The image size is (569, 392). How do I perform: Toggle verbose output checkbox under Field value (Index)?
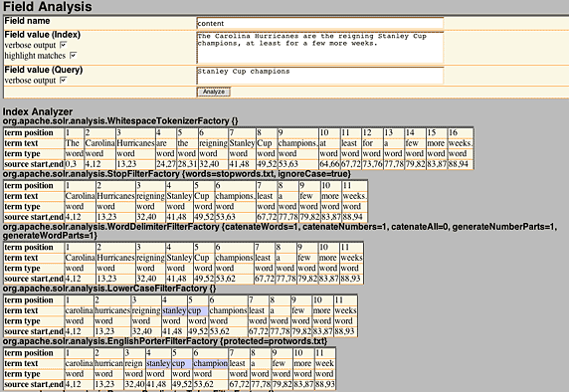click(x=63, y=45)
